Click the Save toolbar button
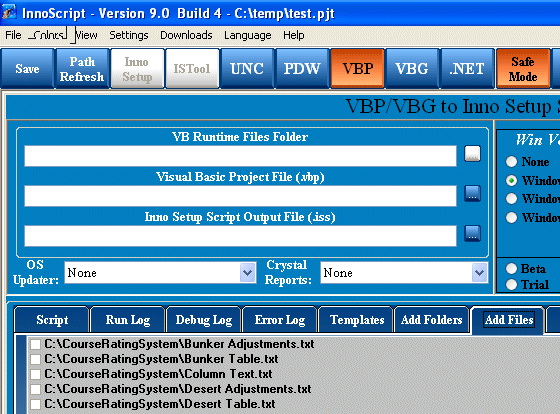Screen dimensions: 560x414 click(x=28, y=69)
